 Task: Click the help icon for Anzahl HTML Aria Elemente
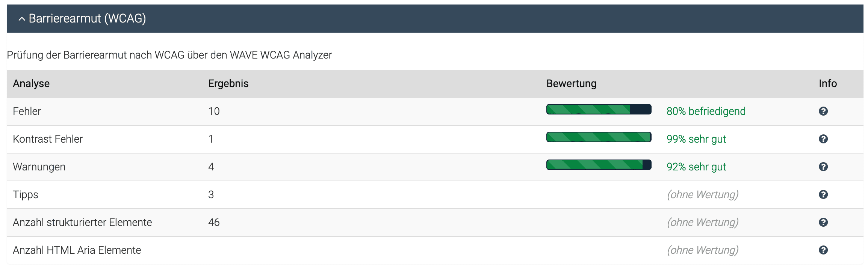pos(823,250)
